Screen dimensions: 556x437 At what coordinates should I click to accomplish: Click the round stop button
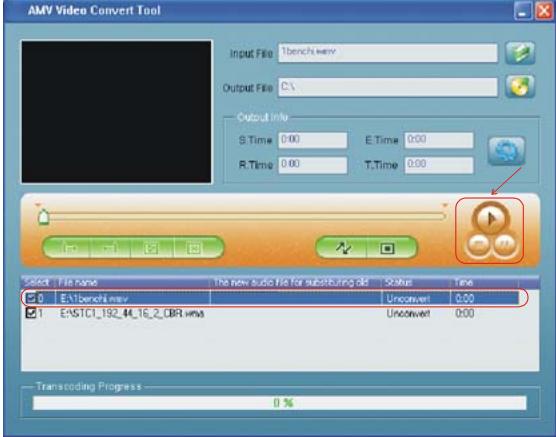[478, 244]
